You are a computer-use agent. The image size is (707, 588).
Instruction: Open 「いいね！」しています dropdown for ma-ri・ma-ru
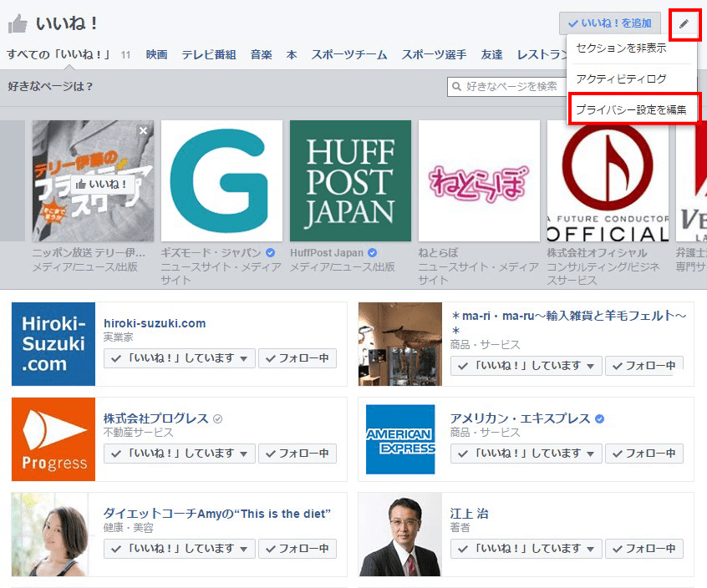pos(526,366)
